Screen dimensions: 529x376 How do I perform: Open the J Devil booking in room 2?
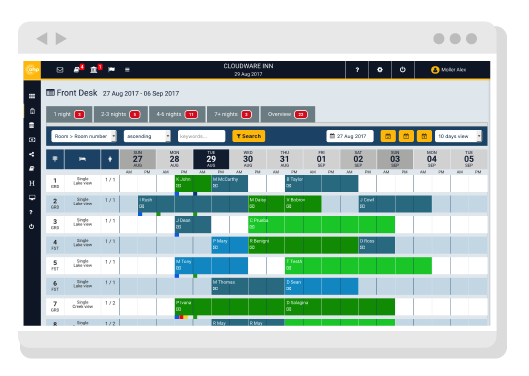395,204
